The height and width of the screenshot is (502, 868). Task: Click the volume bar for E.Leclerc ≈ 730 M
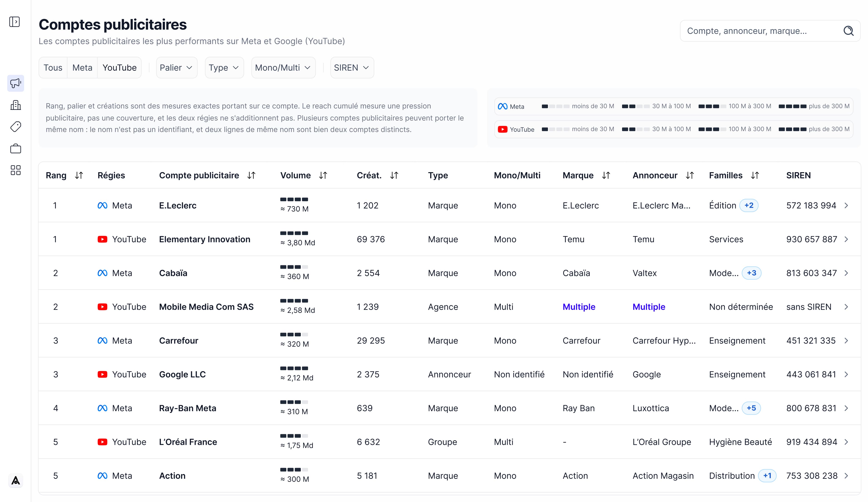[294, 200]
